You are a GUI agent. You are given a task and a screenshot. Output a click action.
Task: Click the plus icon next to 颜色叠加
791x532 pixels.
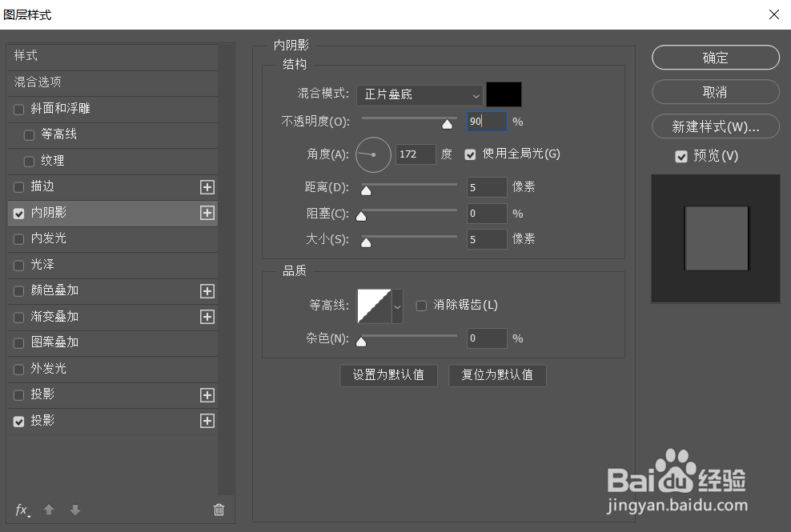[x=207, y=291]
